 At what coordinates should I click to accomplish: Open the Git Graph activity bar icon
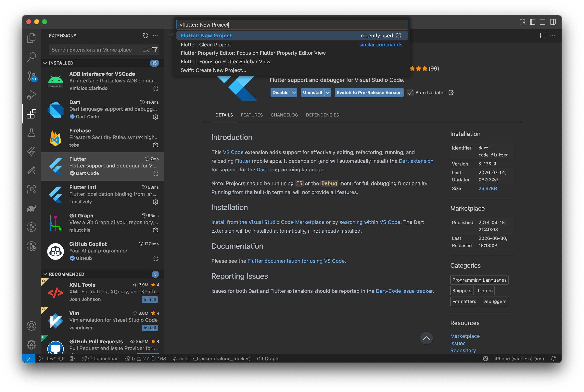pyautogui.click(x=32, y=227)
